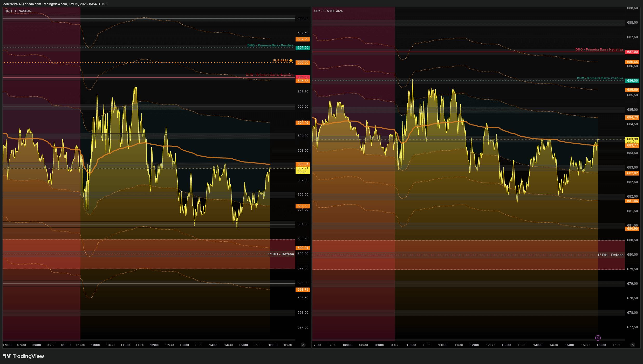The height and width of the screenshot is (364, 643).
Task: Click the 608,00 tick on QQQ price axis
Action: [303, 18]
